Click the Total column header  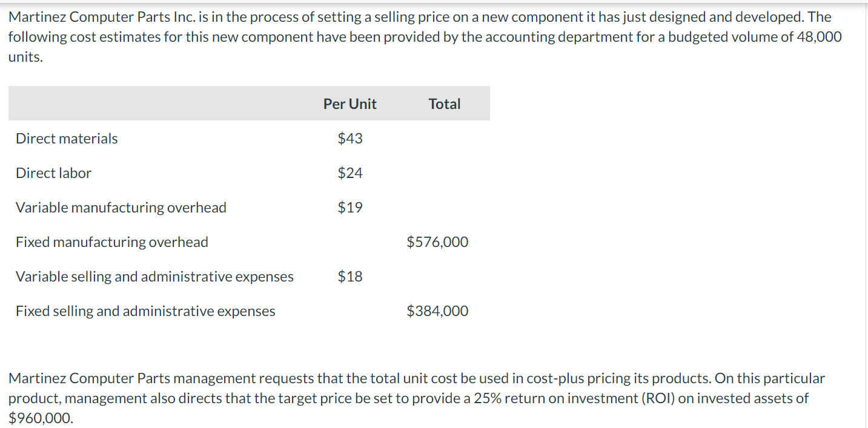click(444, 104)
